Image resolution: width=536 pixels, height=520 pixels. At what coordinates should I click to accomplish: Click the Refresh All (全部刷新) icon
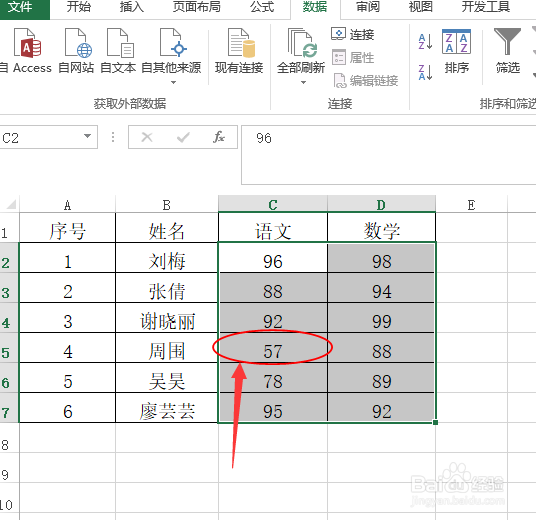tap(303, 43)
